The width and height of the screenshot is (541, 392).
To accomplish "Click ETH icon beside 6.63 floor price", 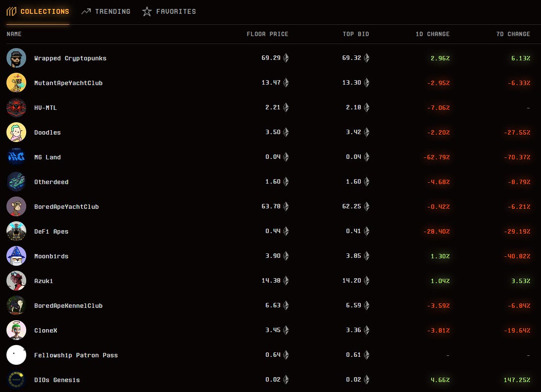I will tap(286, 305).
